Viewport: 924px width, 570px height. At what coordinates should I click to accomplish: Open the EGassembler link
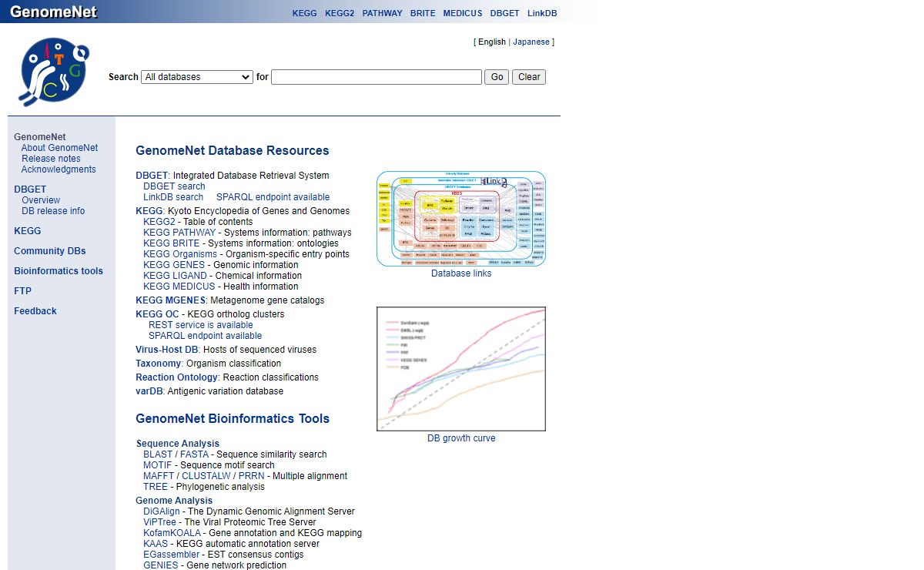pos(171,555)
